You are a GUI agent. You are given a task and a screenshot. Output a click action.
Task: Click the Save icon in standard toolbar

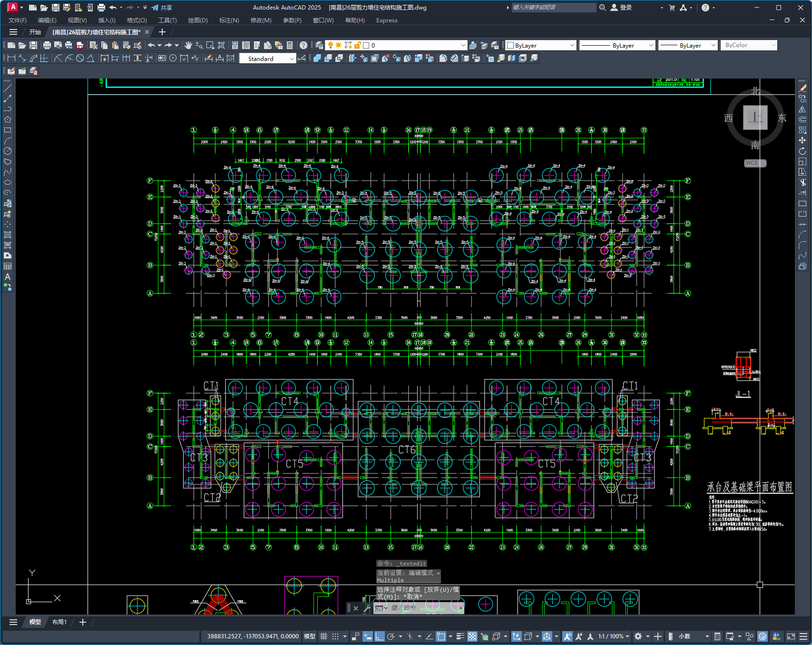pos(33,45)
